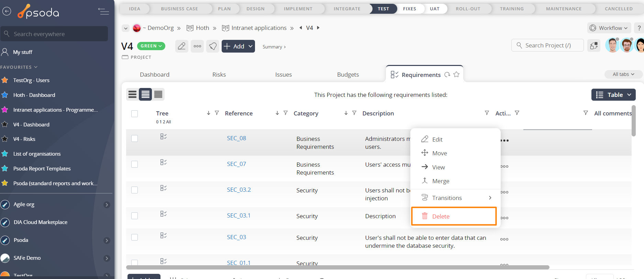Image resolution: width=644 pixels, height=279 pixels.
Task: Toggle the select-all header checkbox
Action: point(134,114)
